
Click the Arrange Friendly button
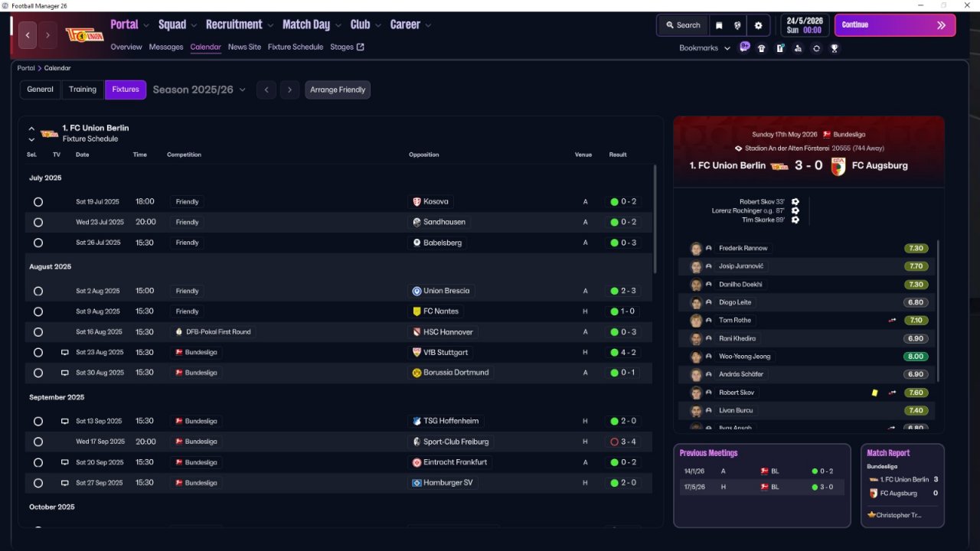point(338,90)
